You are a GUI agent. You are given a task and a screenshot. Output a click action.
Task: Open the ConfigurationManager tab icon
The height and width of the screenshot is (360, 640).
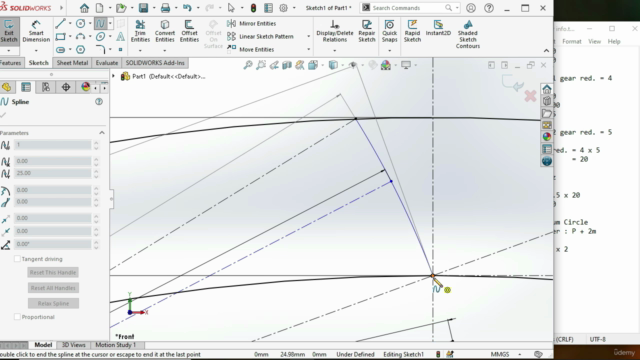point(46,87)
